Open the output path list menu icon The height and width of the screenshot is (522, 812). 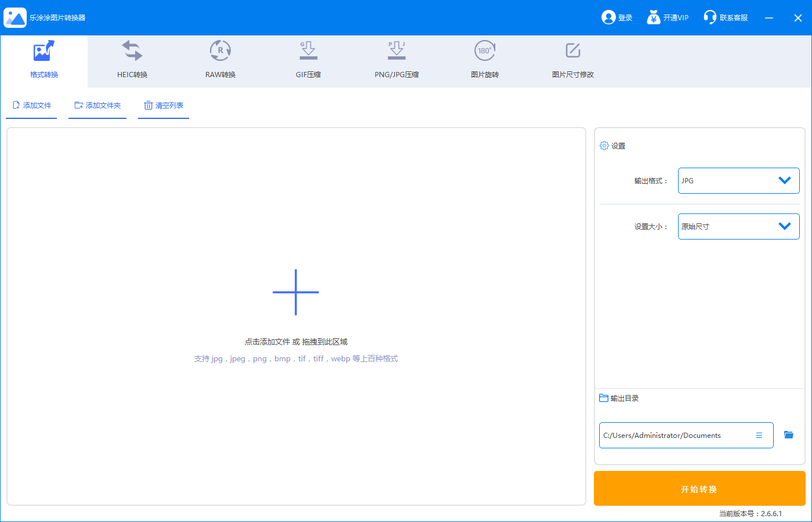tap(759, 436)
